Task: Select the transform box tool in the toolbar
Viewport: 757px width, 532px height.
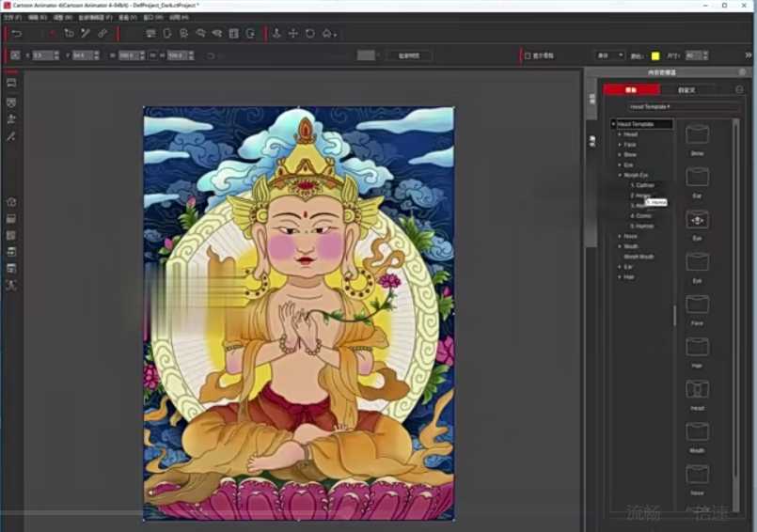Action: [x=69, y=33]
